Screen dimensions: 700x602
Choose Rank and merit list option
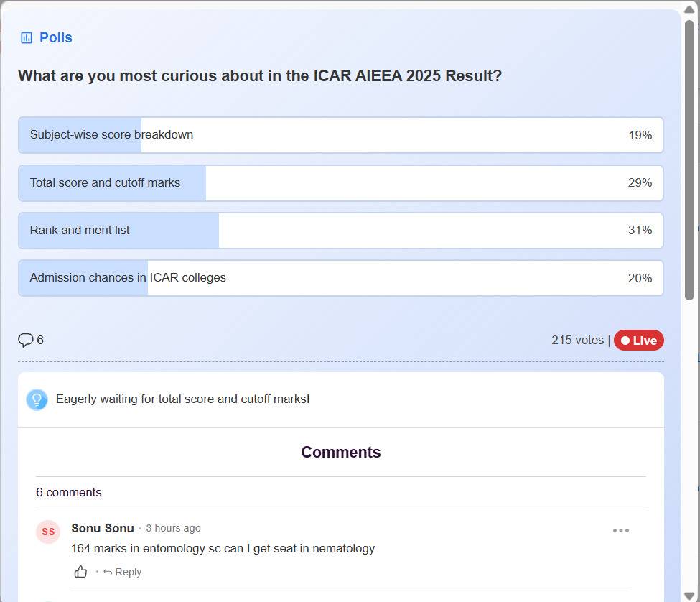pos(340,231)
